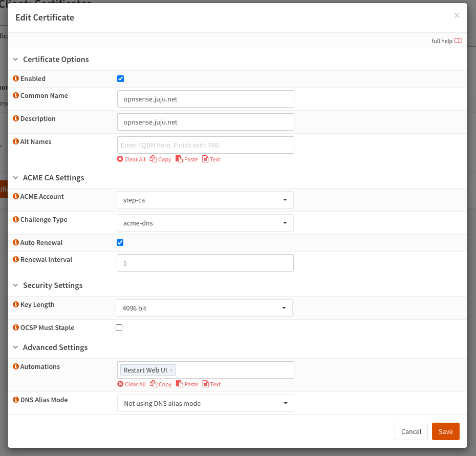Click the info icon beside Key Length
This screenshot has width=476, height=456.
tap(16, 305)
